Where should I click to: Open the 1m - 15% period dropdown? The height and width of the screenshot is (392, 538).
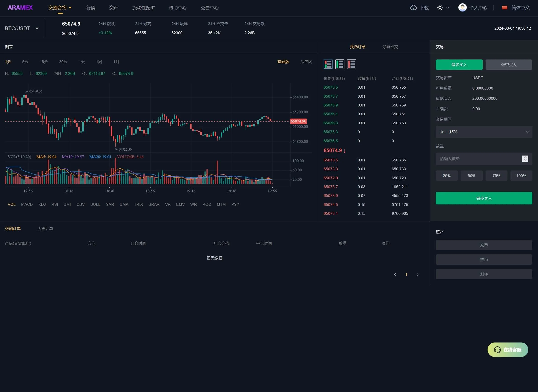pyautogui.click(x=484, y=132)
